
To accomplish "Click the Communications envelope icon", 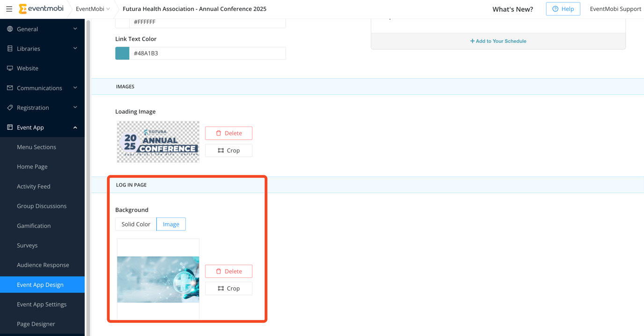I will (10, 88).
